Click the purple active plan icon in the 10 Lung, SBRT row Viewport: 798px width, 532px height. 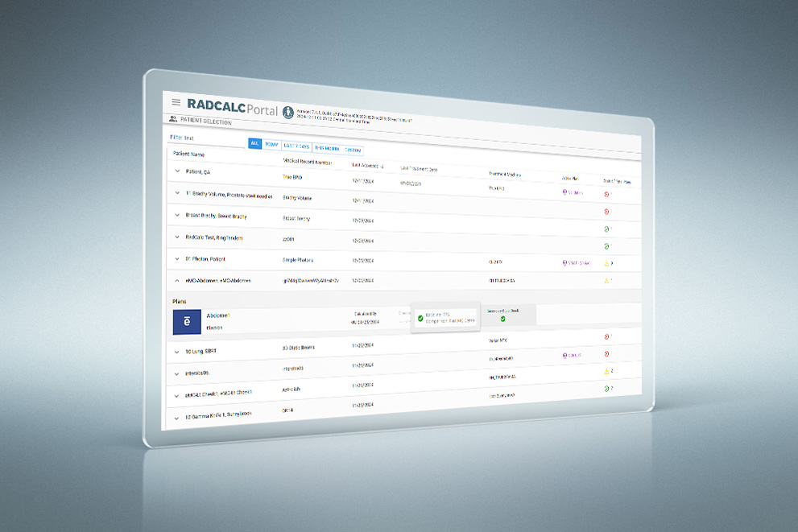pyautogui.click(x=564, y=355)
